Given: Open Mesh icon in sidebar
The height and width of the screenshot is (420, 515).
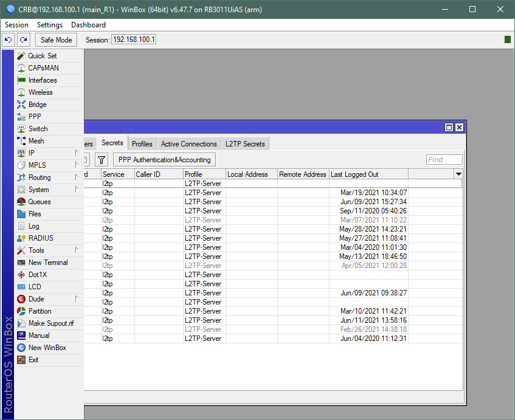Looking at the screenshot, I should (21, 141).
